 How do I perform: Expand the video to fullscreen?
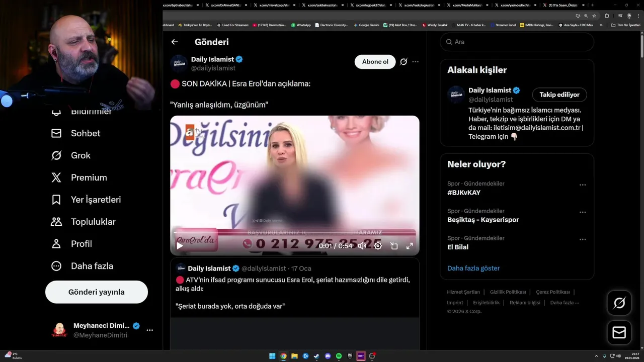point(410,246)
